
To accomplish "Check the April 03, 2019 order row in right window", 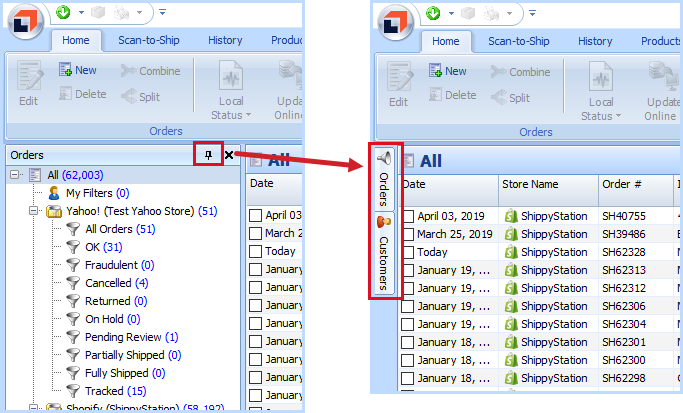I will point(408,216).
